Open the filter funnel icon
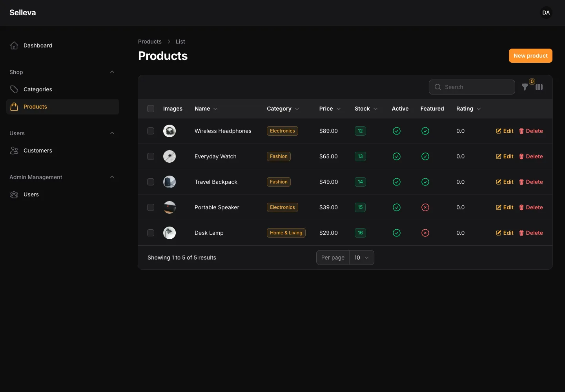Image resolution: width=565 pixels, height=392 pixels. click(525, 87)
